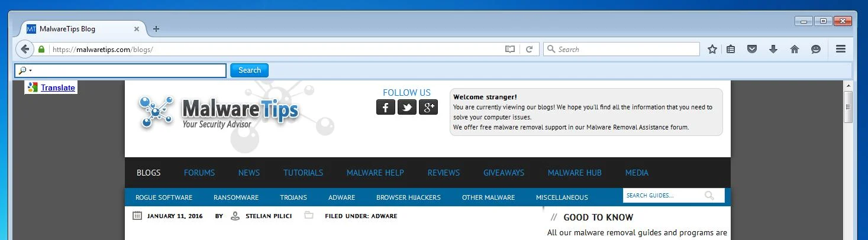This screenshot has height=240, width=868.
Task: Open the MEDIA menu item
Action: click(x=637, y=173)
